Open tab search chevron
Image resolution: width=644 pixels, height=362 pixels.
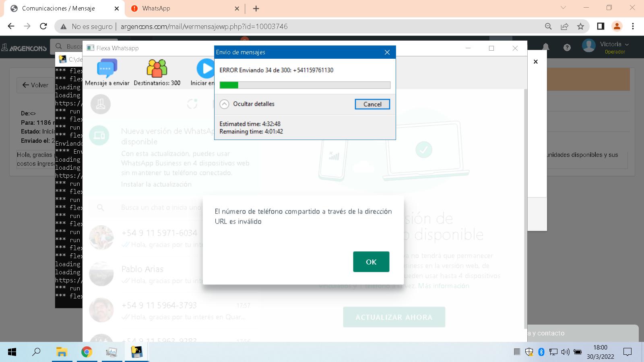pyautogui.click(x=563, y=8)
